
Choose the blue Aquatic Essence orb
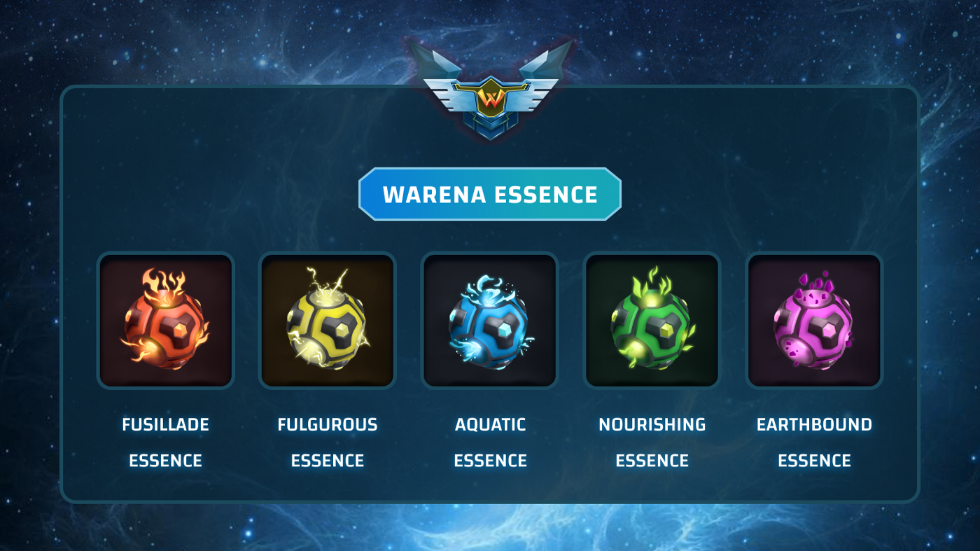point(490,321)
